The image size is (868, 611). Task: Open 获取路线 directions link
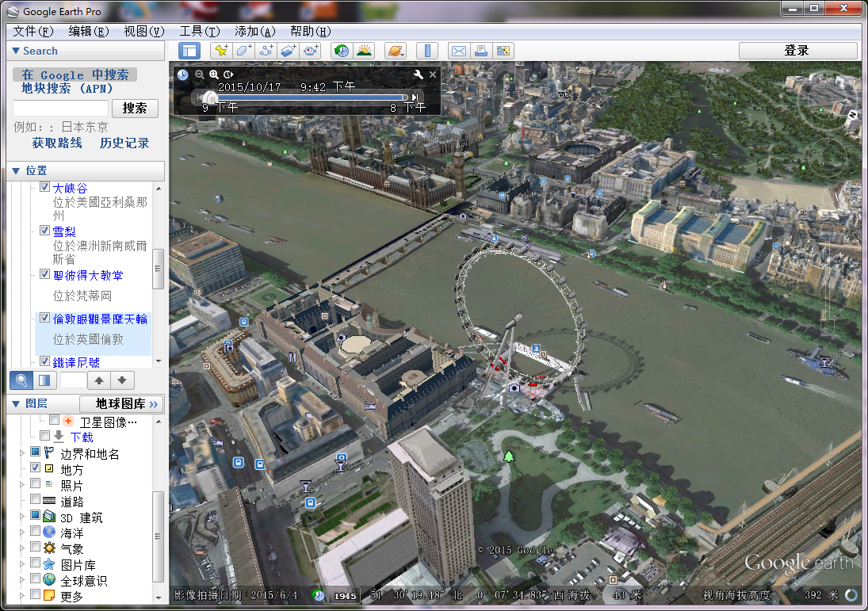tap(57, 143)
